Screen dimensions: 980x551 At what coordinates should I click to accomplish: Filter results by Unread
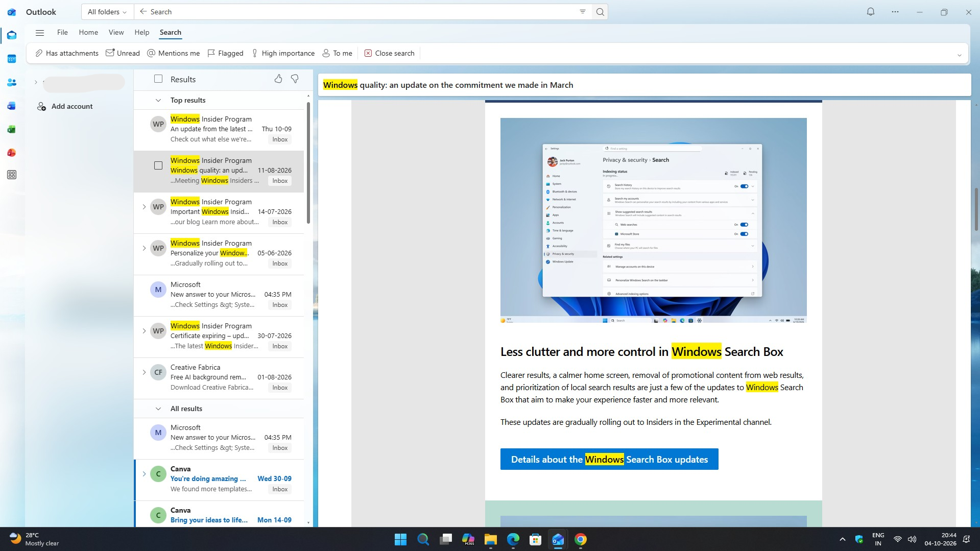(x=123, y=53)
